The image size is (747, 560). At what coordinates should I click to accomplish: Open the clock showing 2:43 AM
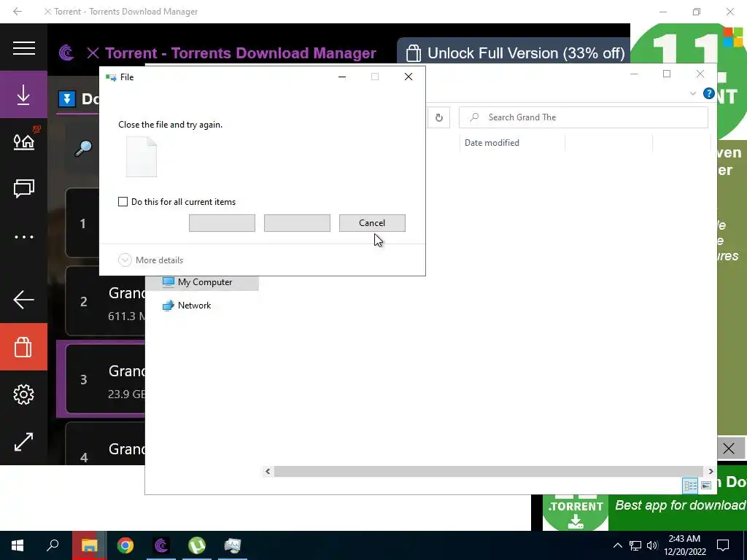tap(684, 545)
